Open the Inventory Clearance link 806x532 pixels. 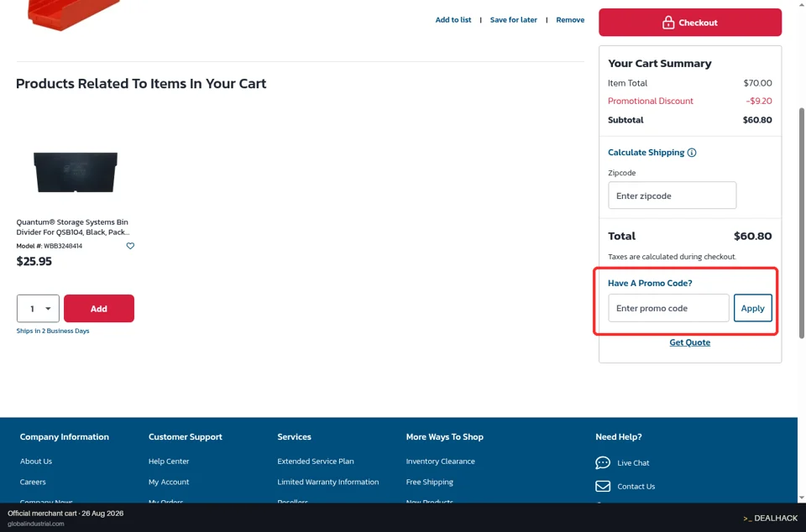point(441,462)
